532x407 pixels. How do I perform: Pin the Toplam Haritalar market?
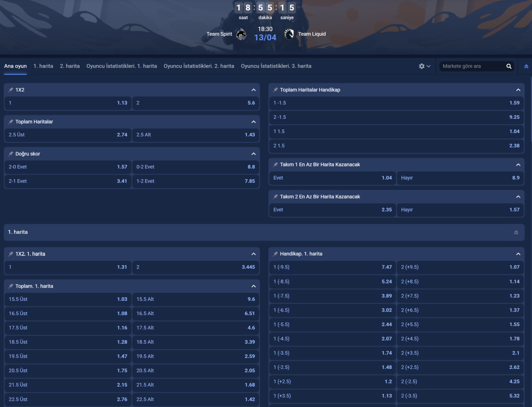pos(11,122)
